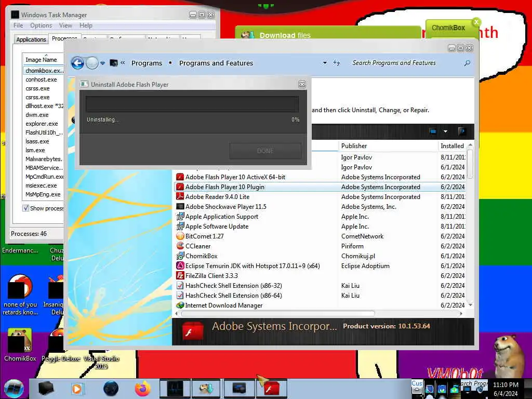Click the Internet Download Manager icon
This screenshot has height=399, width=532.
(x=180, y=305)
